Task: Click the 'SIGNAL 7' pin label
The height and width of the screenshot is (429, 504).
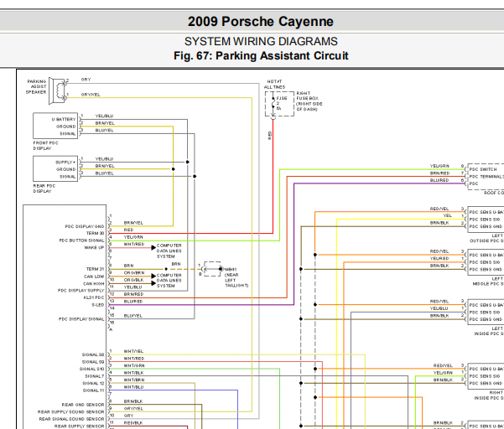Action: click(x=95, y=376)
